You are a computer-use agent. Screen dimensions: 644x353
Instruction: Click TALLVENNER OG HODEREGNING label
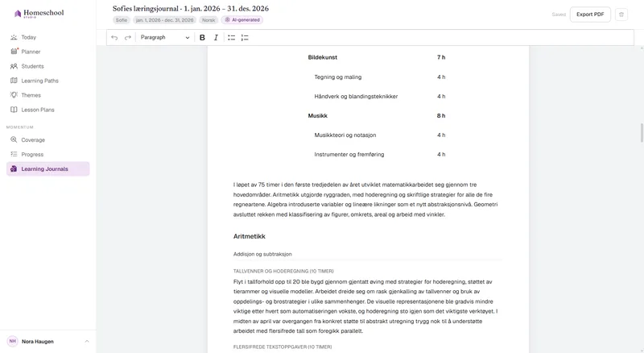283,271
